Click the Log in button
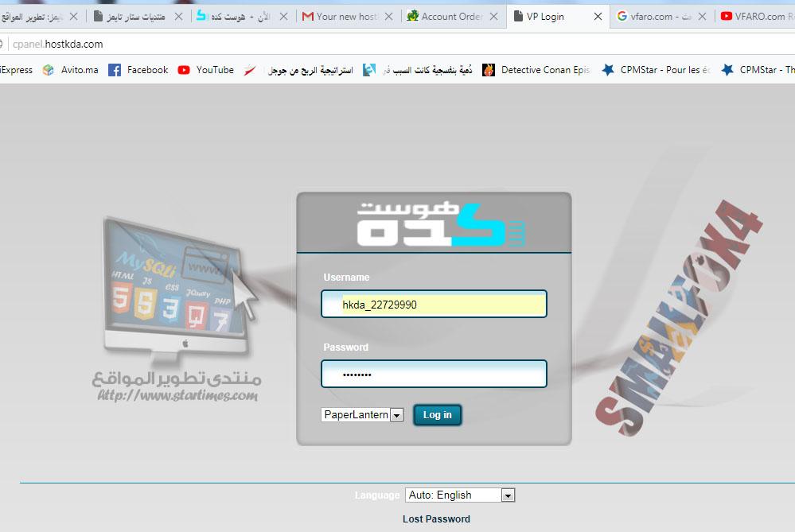 (x=437, y=415)
